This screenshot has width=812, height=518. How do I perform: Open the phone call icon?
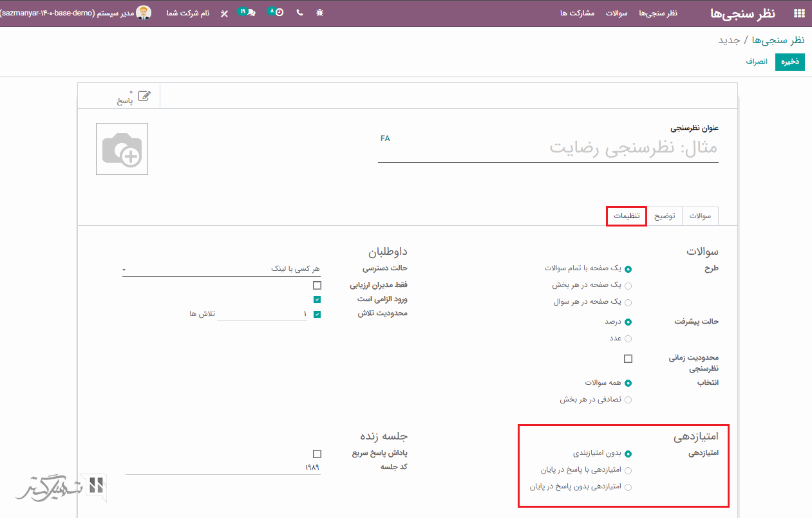point(299,13)
